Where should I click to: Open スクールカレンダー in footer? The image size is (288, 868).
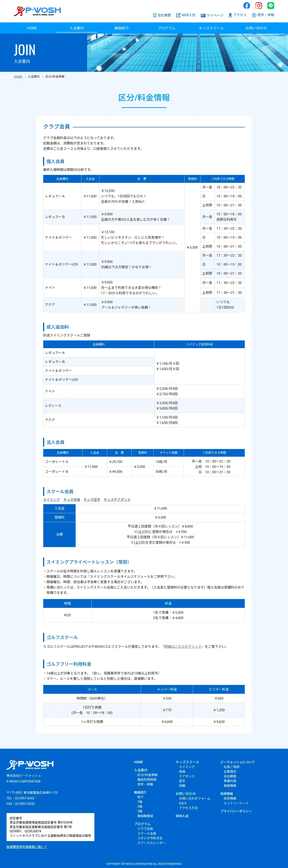151,843
